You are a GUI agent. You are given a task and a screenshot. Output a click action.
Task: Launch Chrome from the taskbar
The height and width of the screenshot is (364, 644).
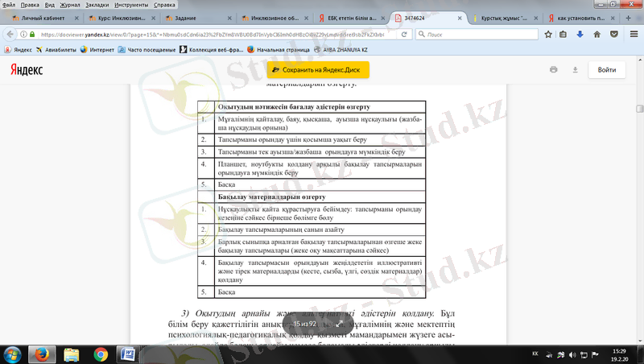pyautogui.click(x=101, y=354)
